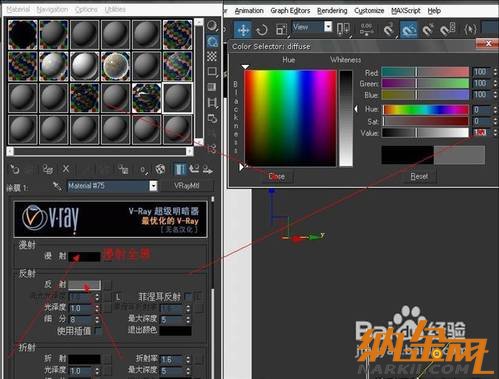The width and height of the screenshot is (499, 379).
Task: Click Reset in the Color Selector
Action: click(419, 176)
